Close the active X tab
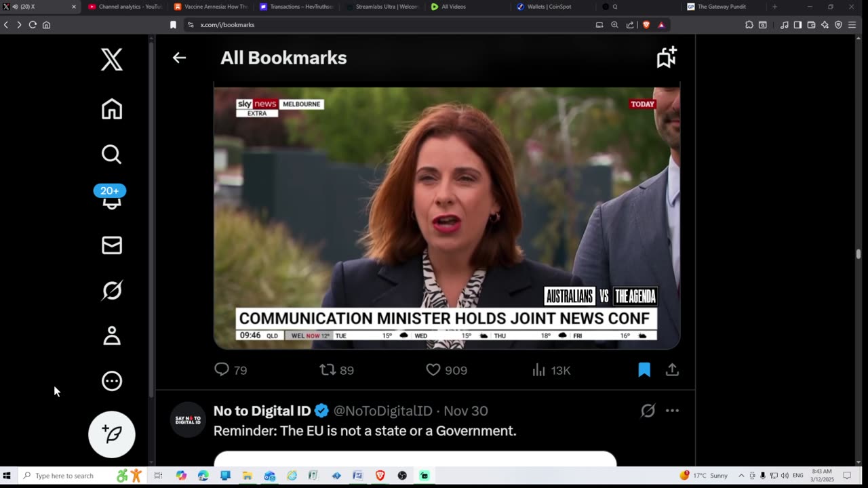Image resolution: width=868 pixels, height=488 pixels. click(74, 7)
